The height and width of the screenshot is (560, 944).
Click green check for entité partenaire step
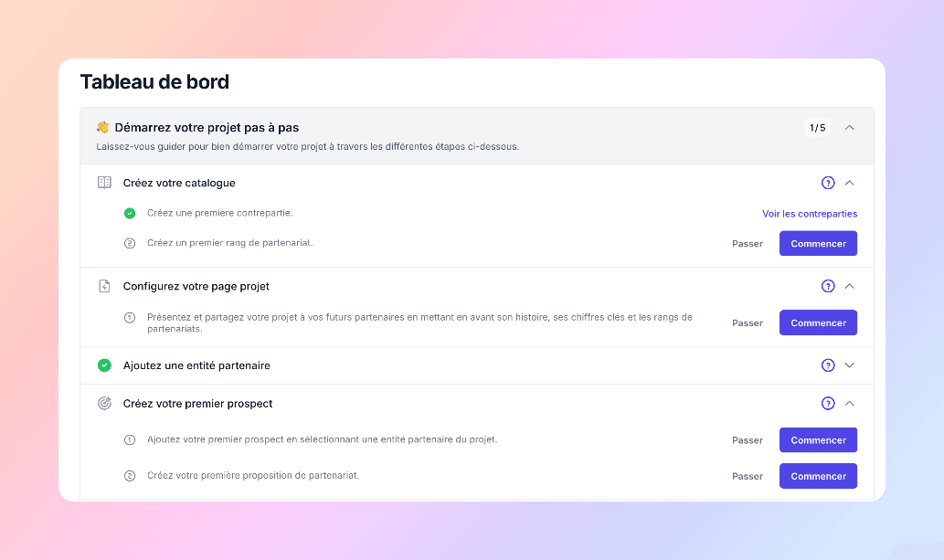[105, 365]
